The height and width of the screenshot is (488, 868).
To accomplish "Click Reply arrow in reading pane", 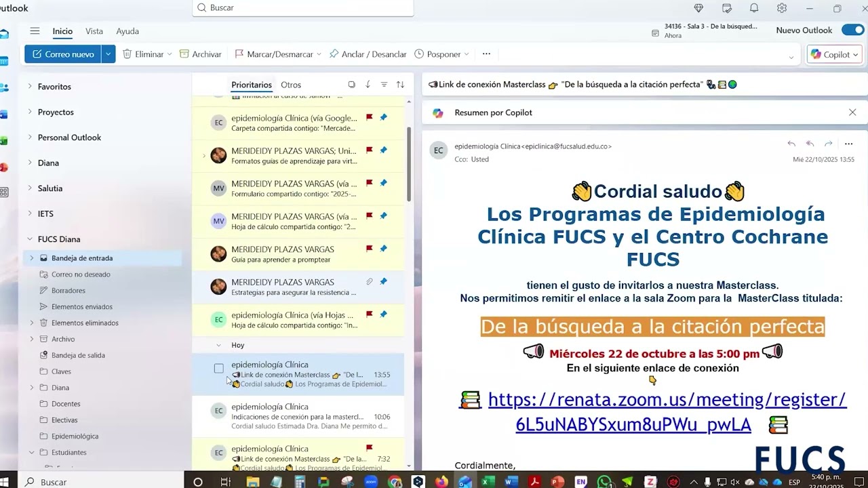I will [x=791, y=144].
